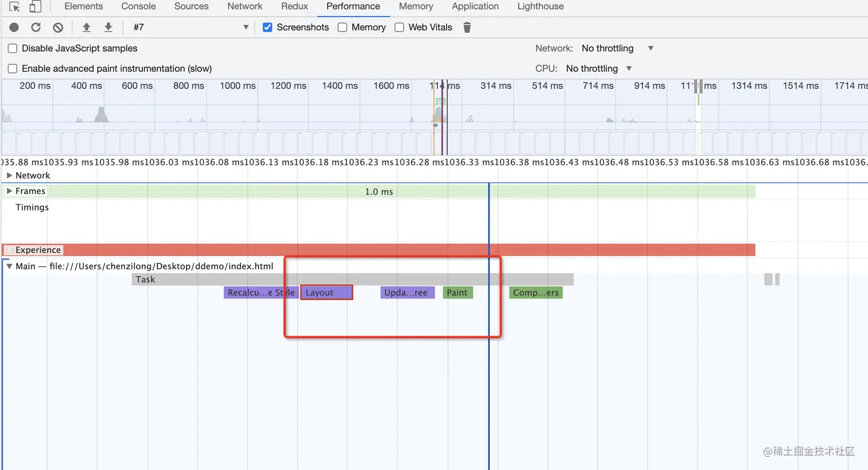The height and width of the screenshot is (470, 868).
Task: Switch to the Network tab
Action: pyautogui.click(x=245, y=6)
